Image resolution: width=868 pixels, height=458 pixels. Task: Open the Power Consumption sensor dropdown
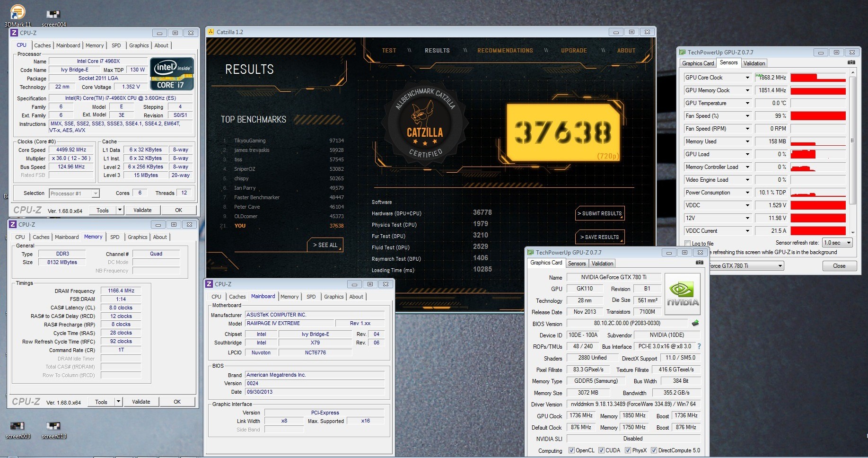[747, 193]
